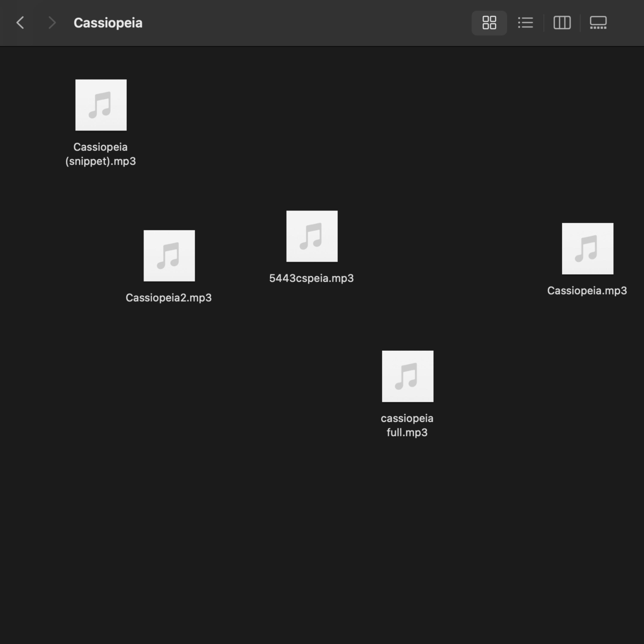This screenshot has width=644, height=644.
Task: Select cassiopeia full.mp3 file icon
Action: [x=407, y=376]
